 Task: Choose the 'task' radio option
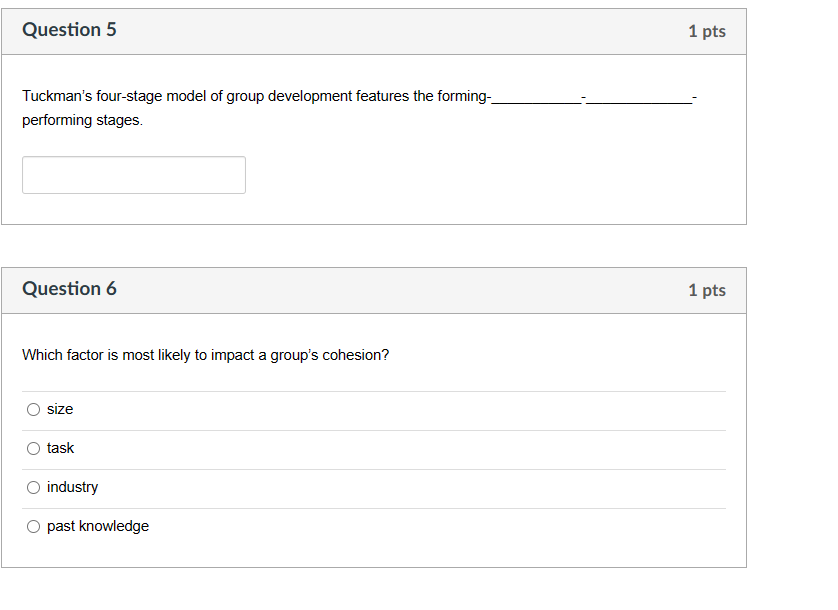click(x=34, y=448)
